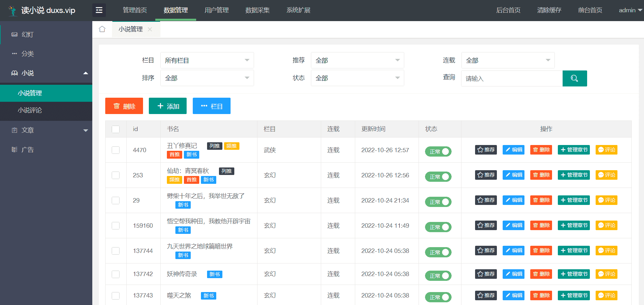Click the 评论 bubble button for book 159160
644x305 pixels.
[x=606, y=225]
